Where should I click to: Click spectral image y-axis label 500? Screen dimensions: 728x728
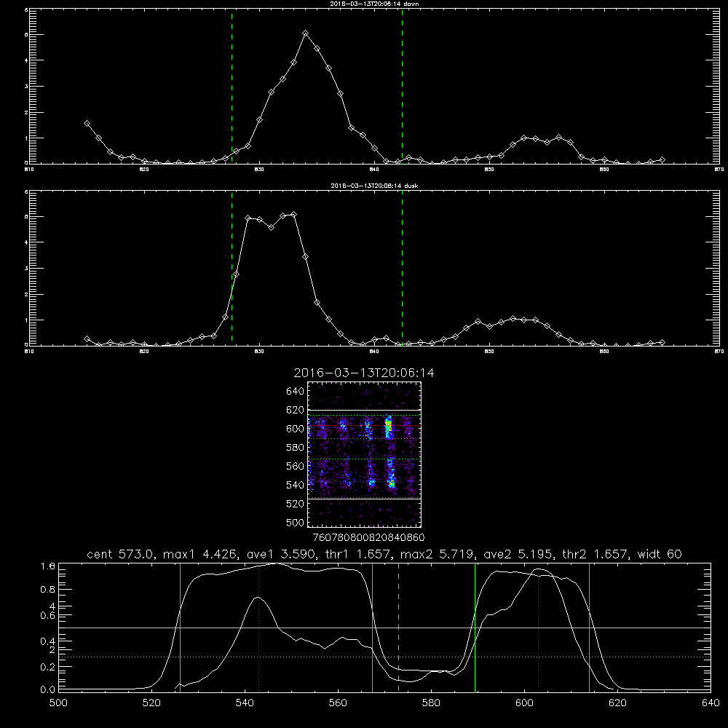[x=296, y=522]
